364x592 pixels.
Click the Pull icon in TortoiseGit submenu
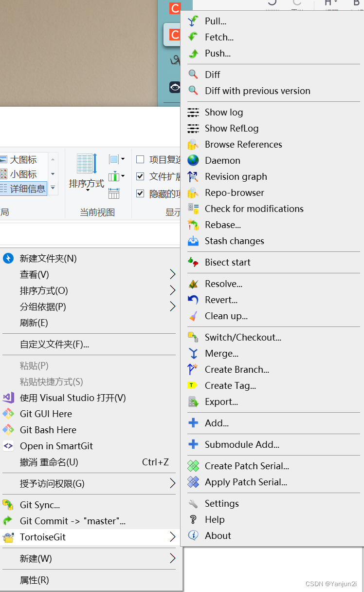(193, 21)
